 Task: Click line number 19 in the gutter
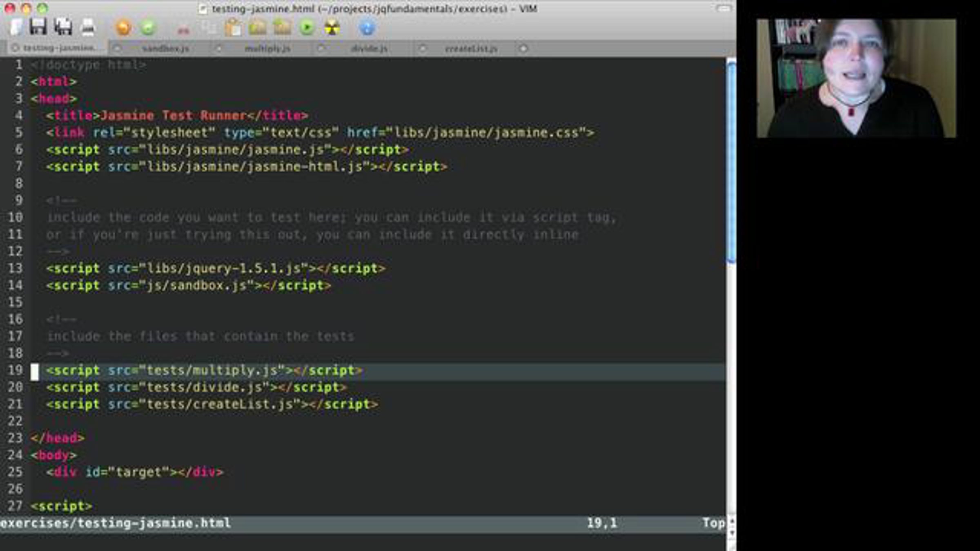point(15,371)
